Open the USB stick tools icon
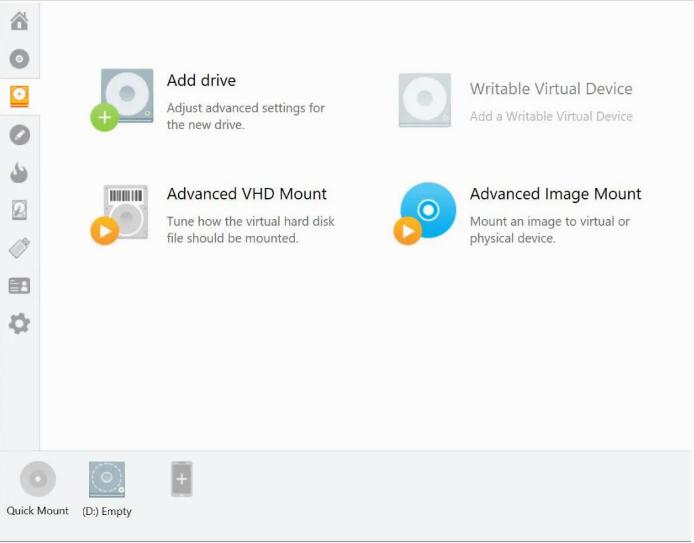694x543 pixels. coord(19,247)
